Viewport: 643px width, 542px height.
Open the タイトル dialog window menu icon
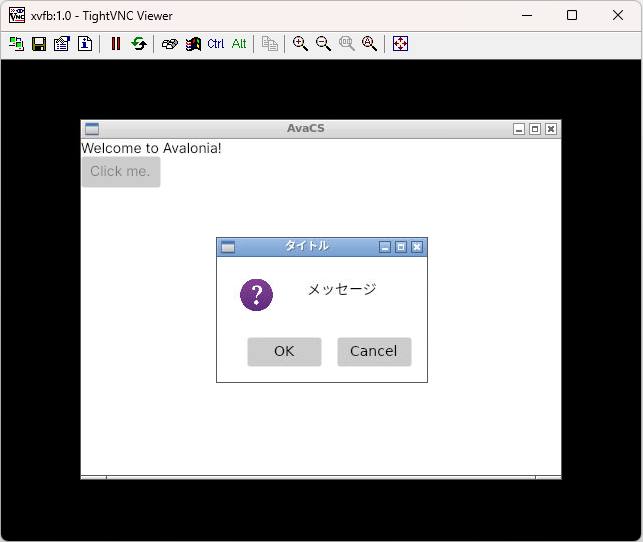[227, 247]
